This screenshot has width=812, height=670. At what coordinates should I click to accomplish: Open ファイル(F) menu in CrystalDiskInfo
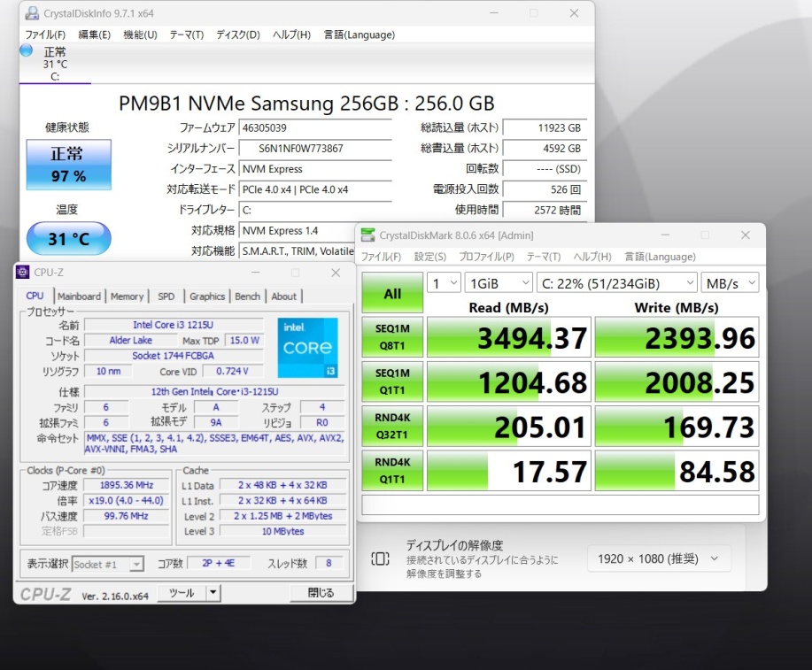tap(45, 35)
